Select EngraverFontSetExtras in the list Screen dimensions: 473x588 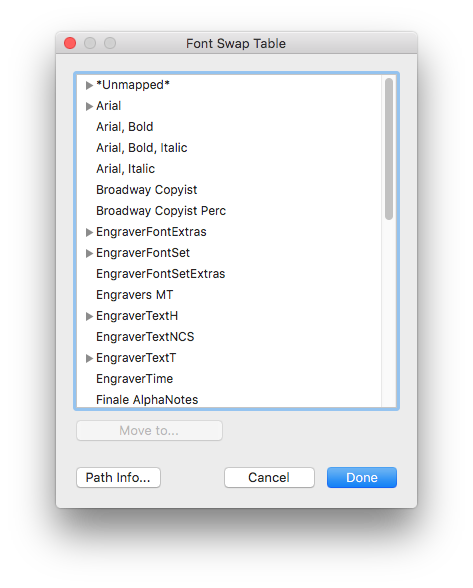[x=229, y=274]
